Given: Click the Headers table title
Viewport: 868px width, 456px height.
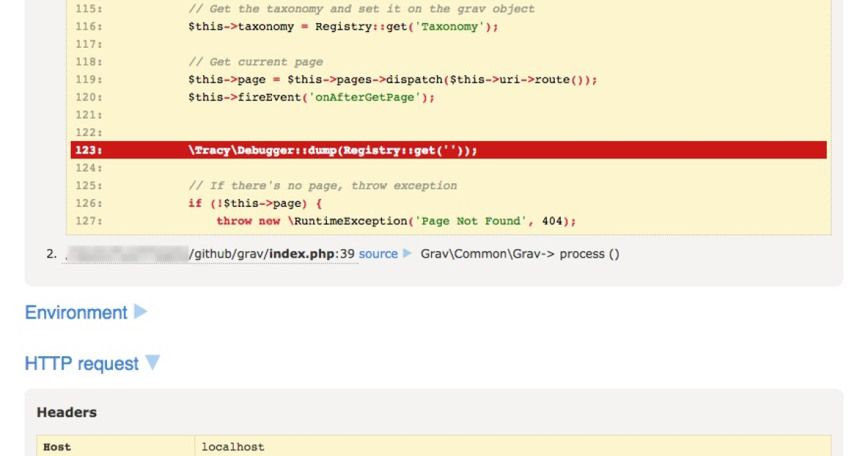Looking at the screenshot, I should click(67, 413).
